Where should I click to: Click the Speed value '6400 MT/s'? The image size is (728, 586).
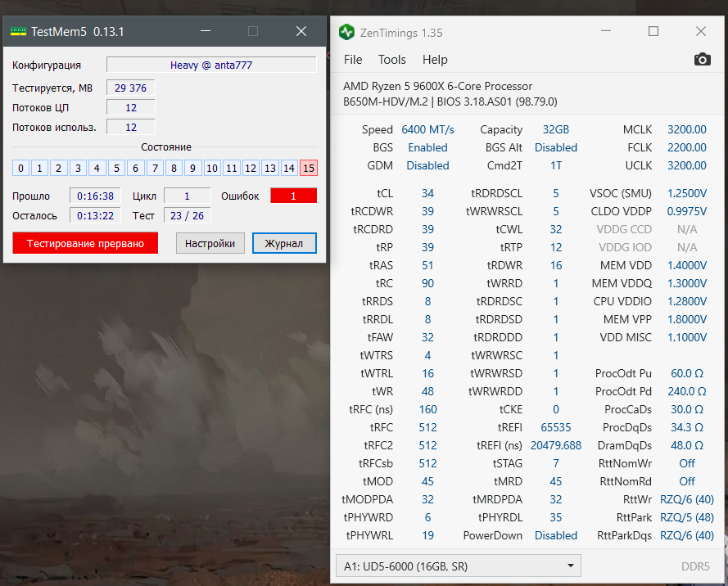[x=427, y=129]
